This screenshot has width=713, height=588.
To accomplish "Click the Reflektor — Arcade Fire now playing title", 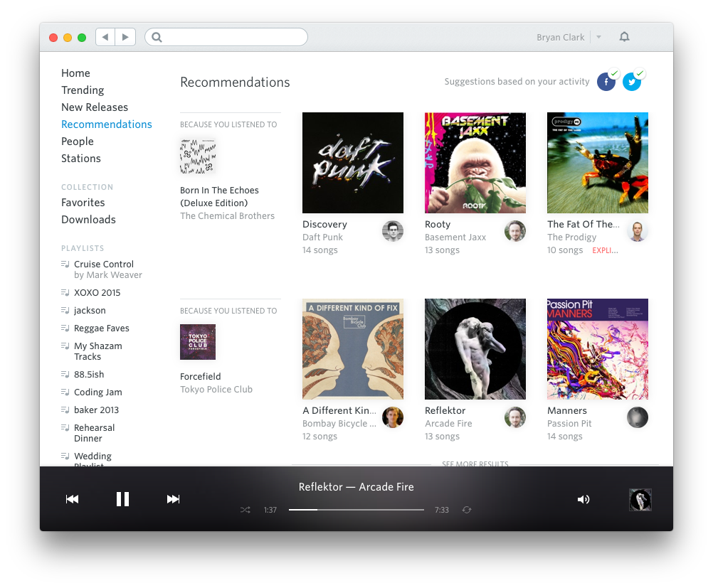I will click(356, 486).
